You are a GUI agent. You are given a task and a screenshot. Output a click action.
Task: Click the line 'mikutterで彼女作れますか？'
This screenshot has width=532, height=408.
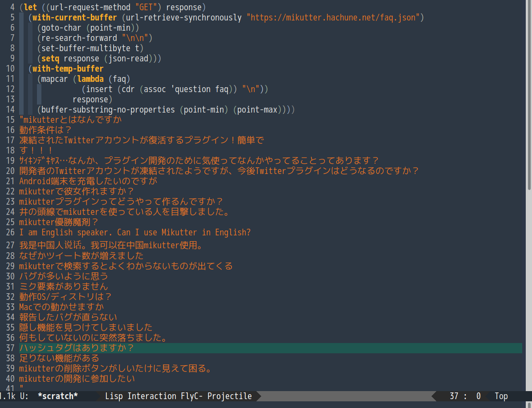pyautogui.click(x=77, y=191)
